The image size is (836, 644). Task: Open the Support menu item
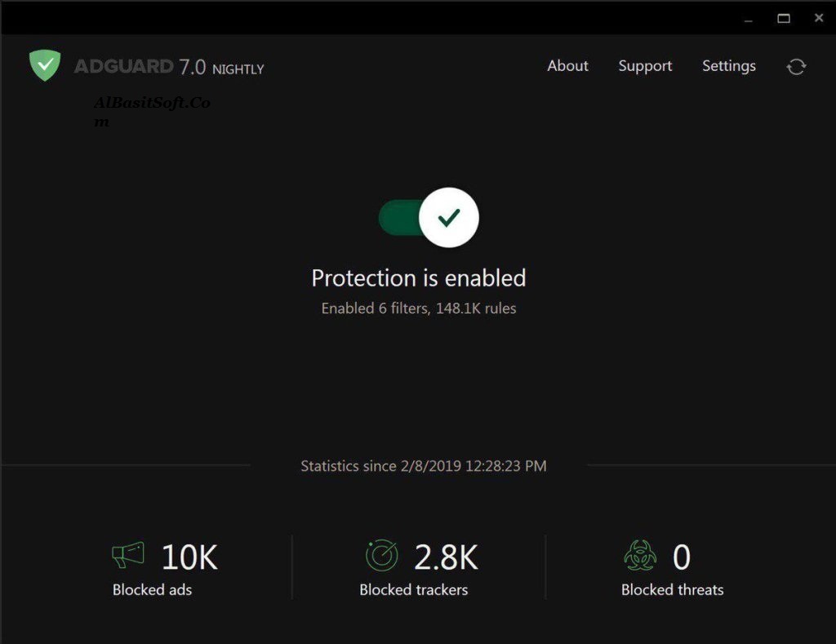(x=645, y=66)
